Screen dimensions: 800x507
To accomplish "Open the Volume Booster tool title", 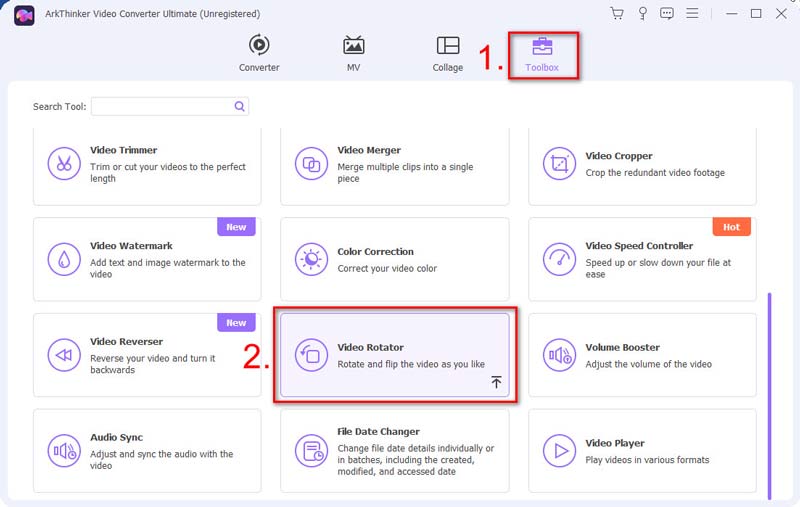I will point(622,347).
